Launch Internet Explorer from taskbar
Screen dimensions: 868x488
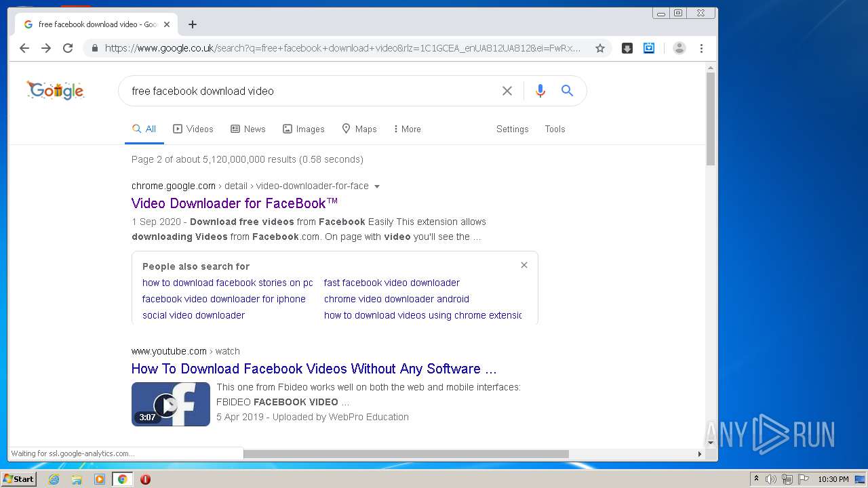pyautogui.click(x=54, y=479)
